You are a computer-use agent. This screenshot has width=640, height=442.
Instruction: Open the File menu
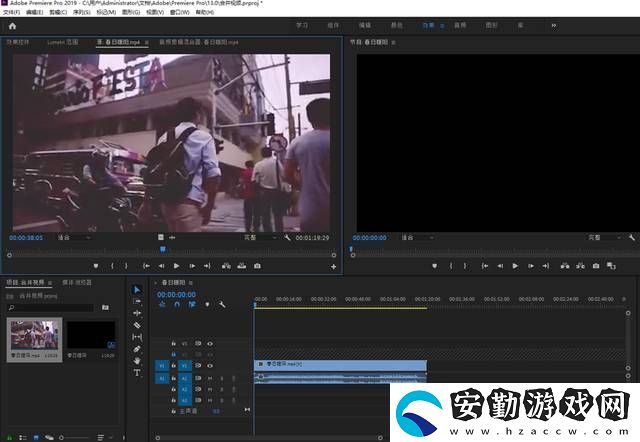tap(11, 12)
